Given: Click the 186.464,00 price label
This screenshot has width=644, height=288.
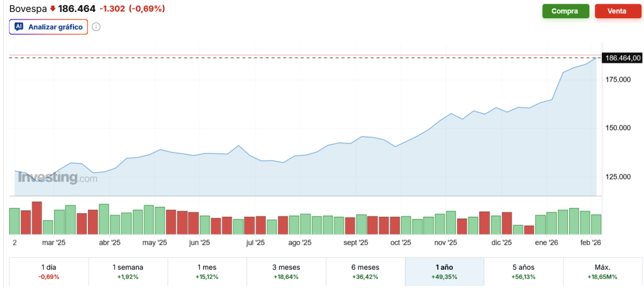Looking at the screenshot, I should (x=622, y=58).
